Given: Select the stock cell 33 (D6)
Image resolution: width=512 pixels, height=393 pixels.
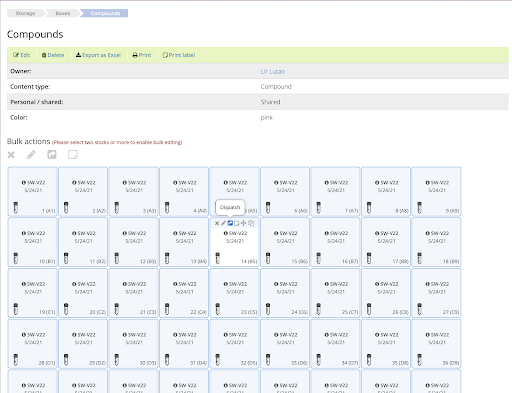Looking at the screenshot, I should tap(285, 344).
